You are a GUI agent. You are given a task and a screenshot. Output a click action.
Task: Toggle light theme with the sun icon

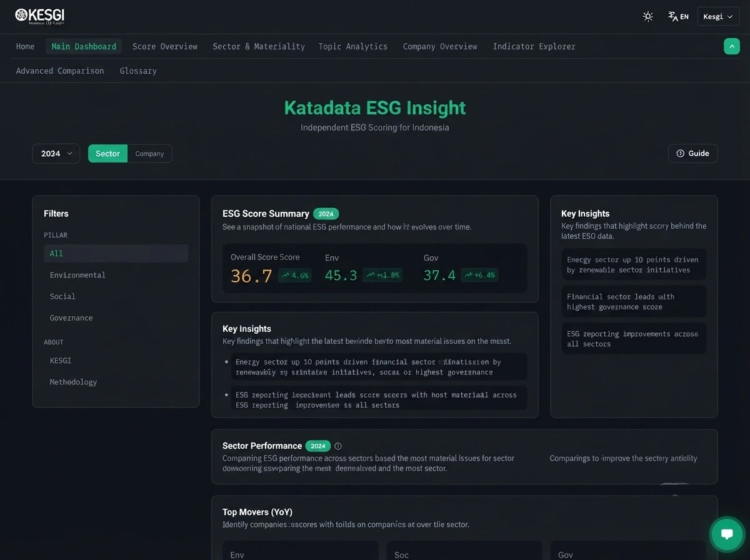648,16
